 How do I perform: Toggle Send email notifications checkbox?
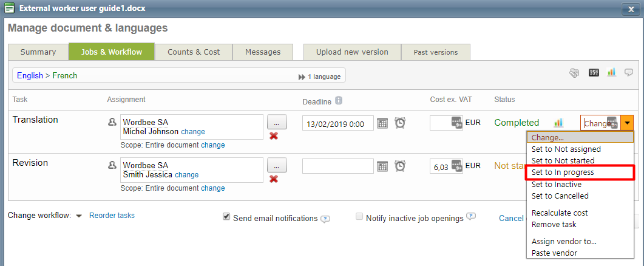pos(226,216)
